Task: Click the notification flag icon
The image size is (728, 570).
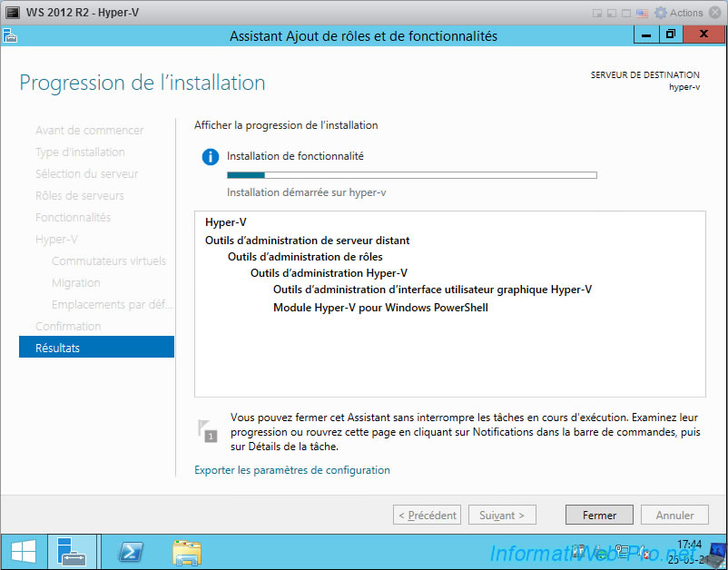Action: point(207,430)
